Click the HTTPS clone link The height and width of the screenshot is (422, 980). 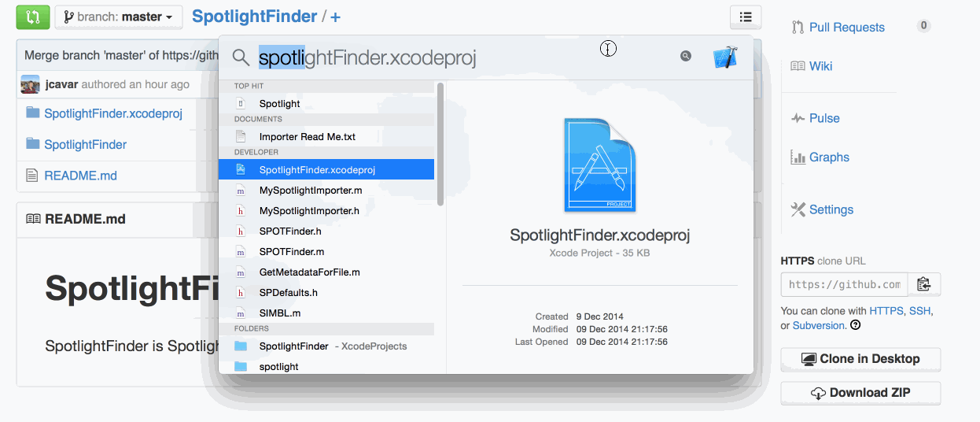[x=886, y=311]
